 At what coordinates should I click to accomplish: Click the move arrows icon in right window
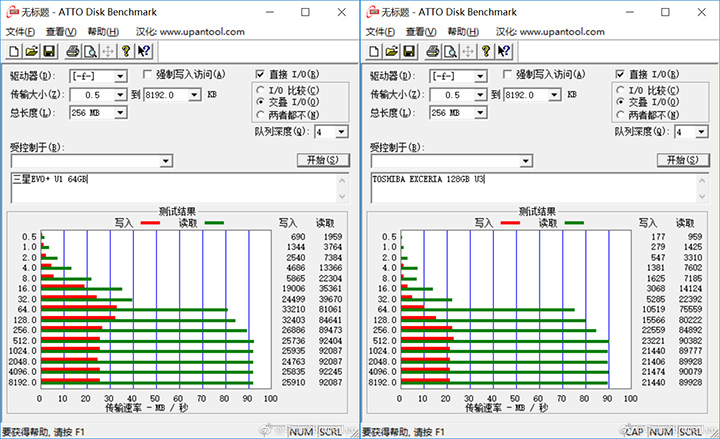pyautogui.click(x=468, y=51)
